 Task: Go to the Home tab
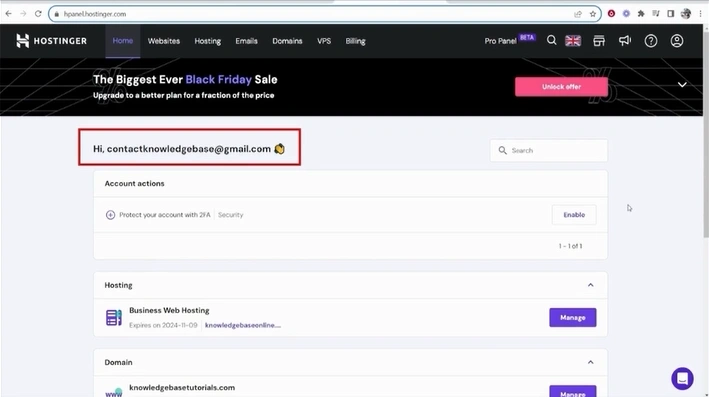[x=123, y=41]
